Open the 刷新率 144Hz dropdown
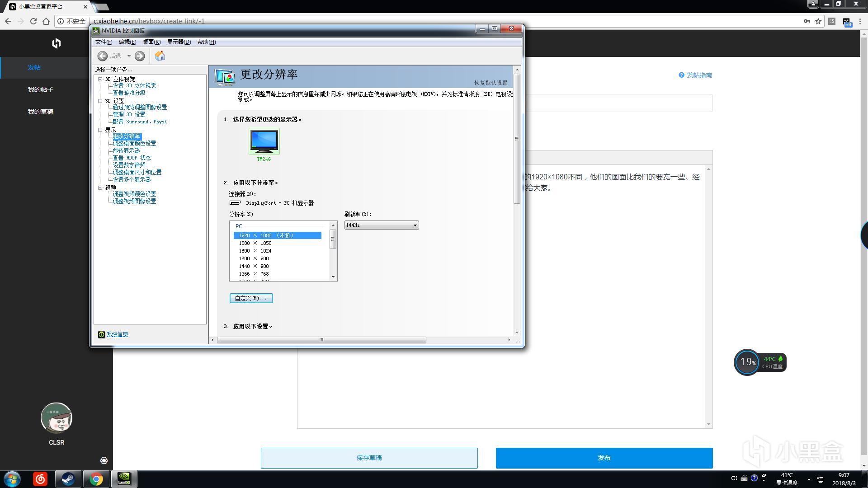 [x=382, y=225]
